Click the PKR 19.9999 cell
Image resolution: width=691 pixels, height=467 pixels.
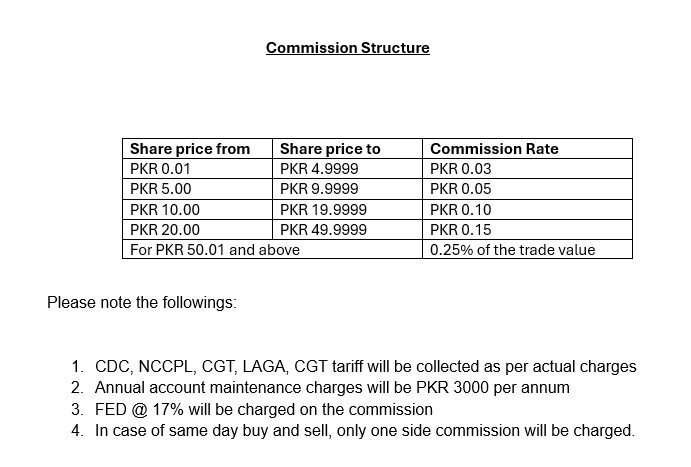(323, 210)
